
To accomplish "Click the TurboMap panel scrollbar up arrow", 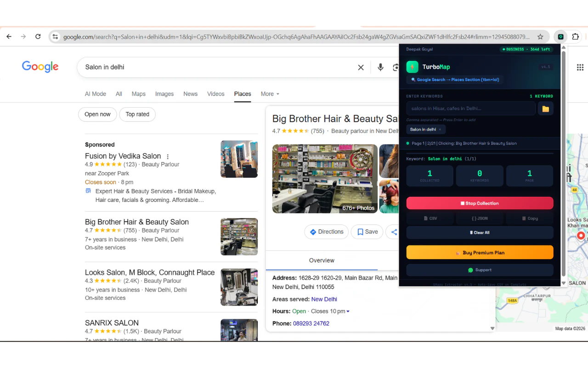I will pyautogui.click(x=564, y=47).
